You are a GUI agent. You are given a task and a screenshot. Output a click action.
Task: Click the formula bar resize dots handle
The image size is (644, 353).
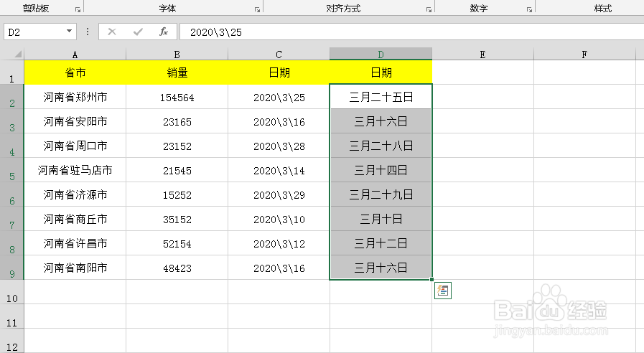point(88,32)
